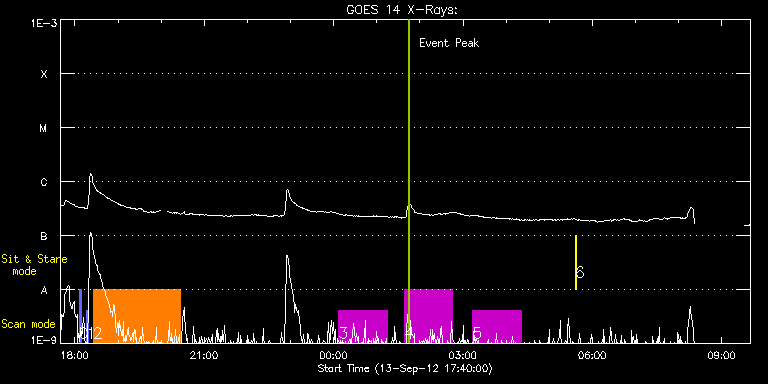Click the Start Time axis caption

405,368
